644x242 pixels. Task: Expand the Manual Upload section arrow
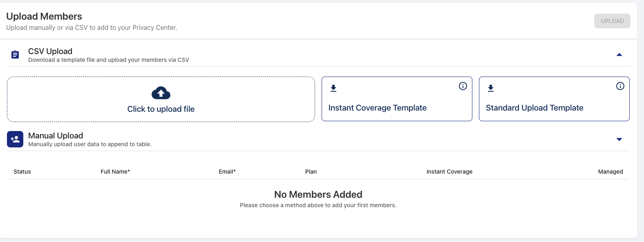click(619, 140)
